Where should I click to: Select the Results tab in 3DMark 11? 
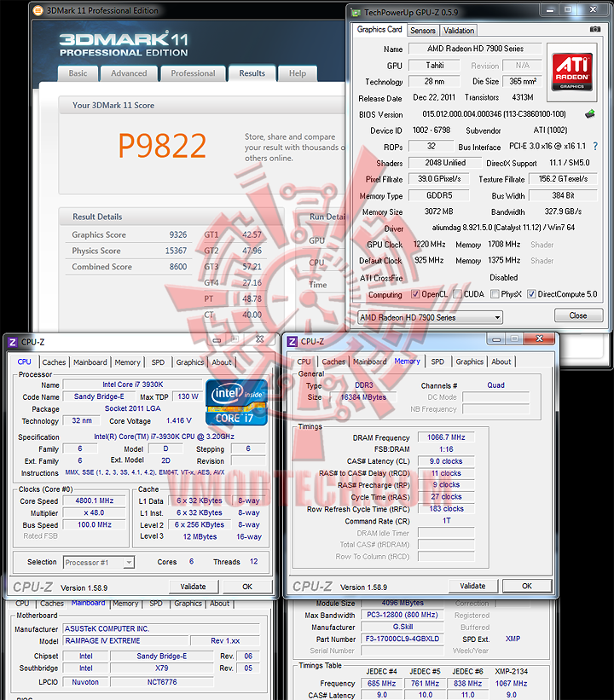pyautogui.click(x=252, y=73)
